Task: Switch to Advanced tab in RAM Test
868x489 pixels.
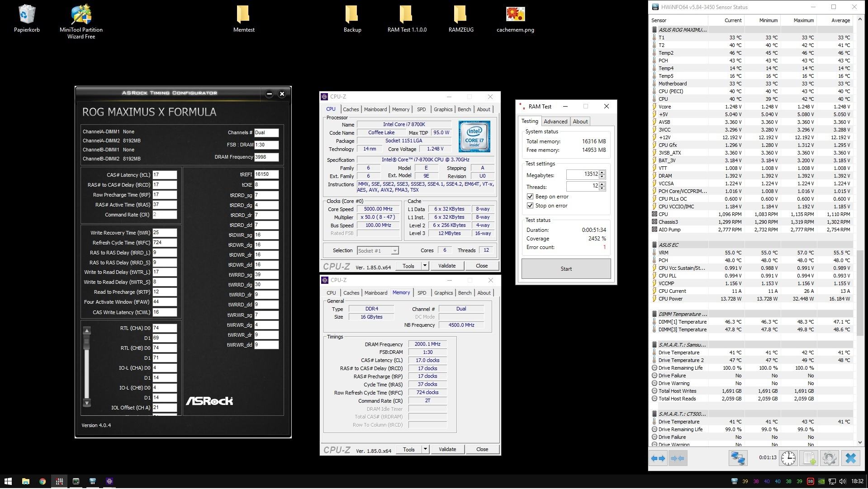Action: click(x=555, y=122)
